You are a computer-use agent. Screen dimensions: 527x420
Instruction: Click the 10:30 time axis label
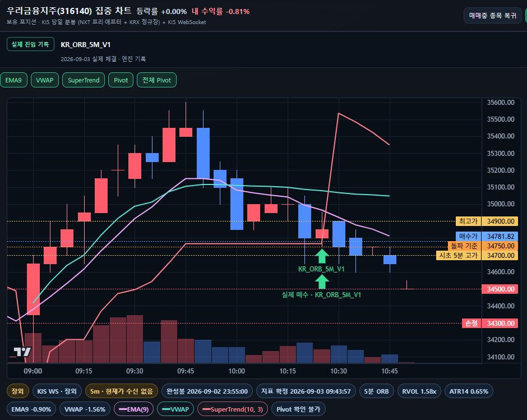coord(339,371)
